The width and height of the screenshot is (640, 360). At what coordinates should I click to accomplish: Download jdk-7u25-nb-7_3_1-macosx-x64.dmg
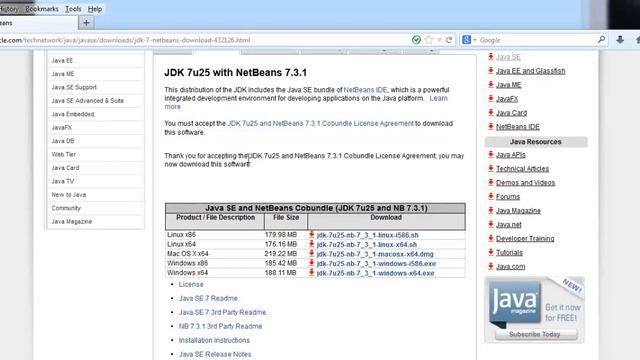pyautogui.click(x=375, y=254)
